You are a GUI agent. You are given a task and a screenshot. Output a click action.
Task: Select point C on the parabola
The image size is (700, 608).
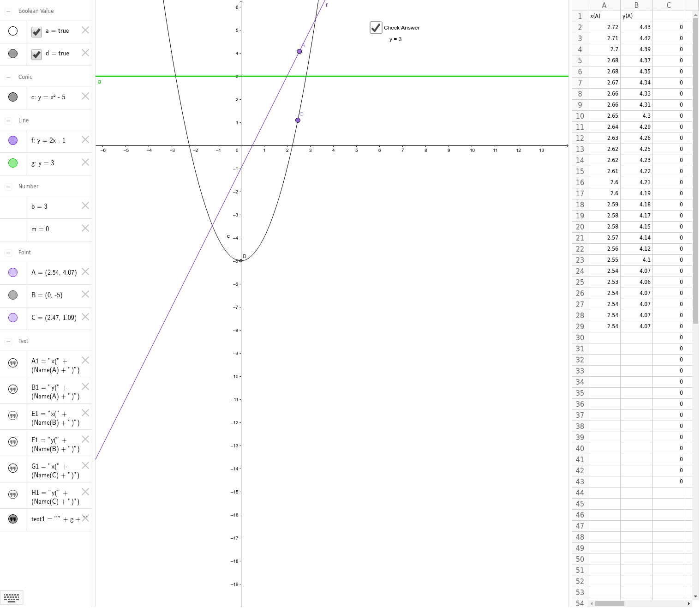pyautogui.click(x=298, y=120)
